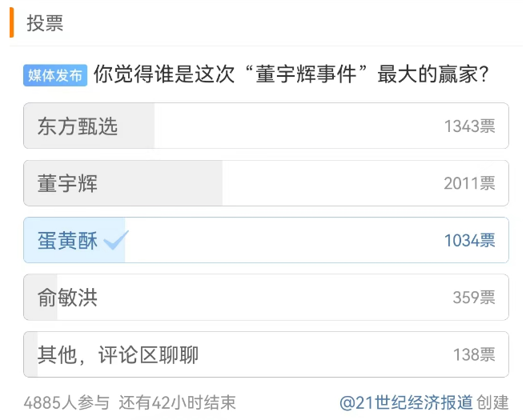Image resolution: width=526 pixels, height=420 pixels.
Task: Click the checkmark icon beside 蛋黄酥
Action: 116,240
